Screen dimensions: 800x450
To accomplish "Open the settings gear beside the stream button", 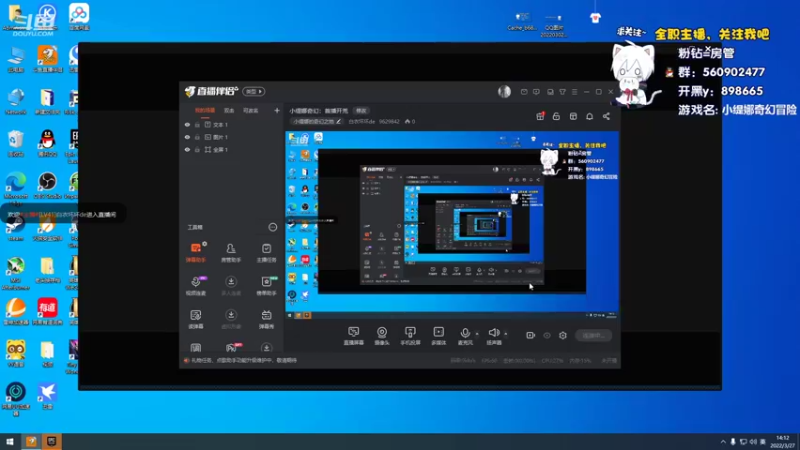I will tap(563, 335).
